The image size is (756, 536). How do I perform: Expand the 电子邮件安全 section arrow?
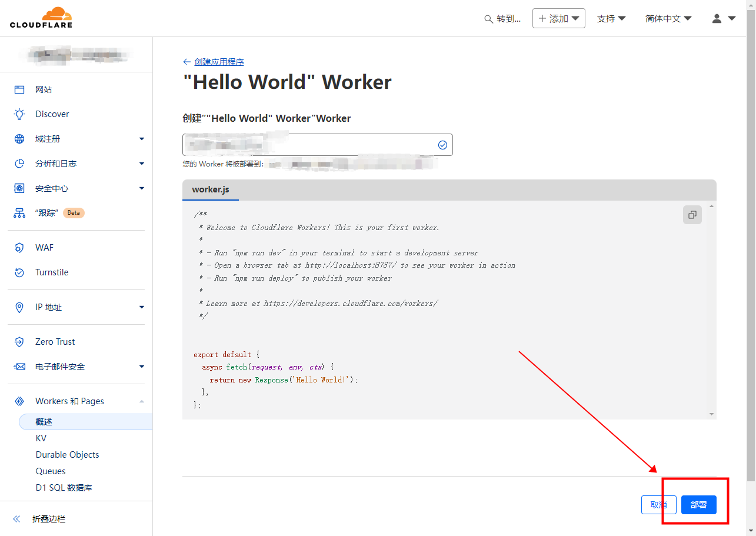142,367
